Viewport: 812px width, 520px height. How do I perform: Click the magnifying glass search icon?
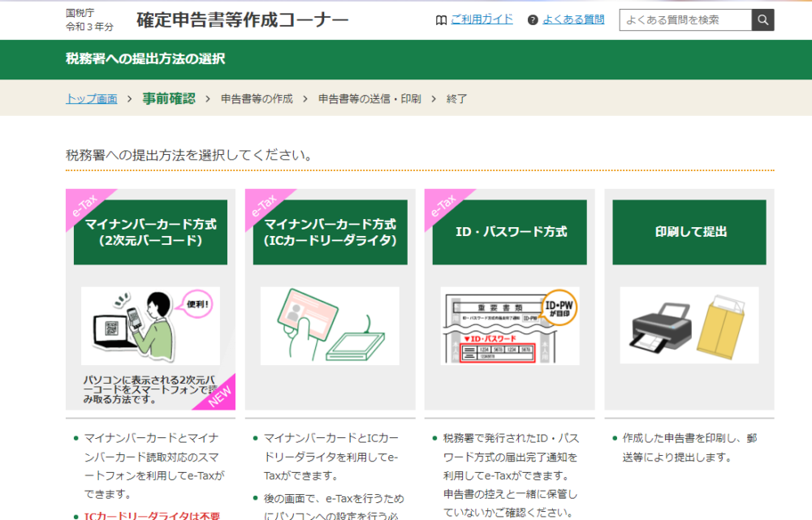tap(762, 19)
